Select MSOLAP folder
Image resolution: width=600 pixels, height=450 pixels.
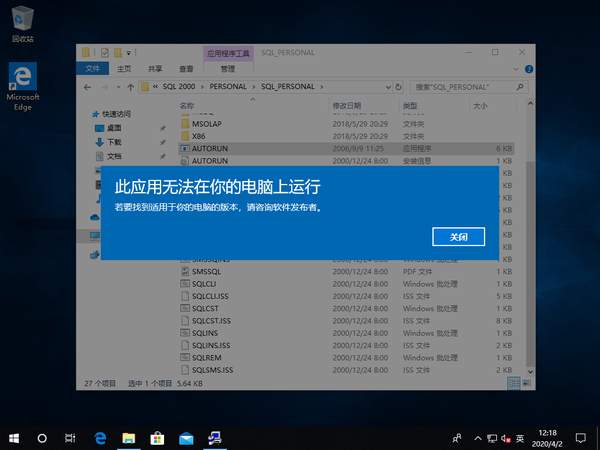[x=346, y=124]
